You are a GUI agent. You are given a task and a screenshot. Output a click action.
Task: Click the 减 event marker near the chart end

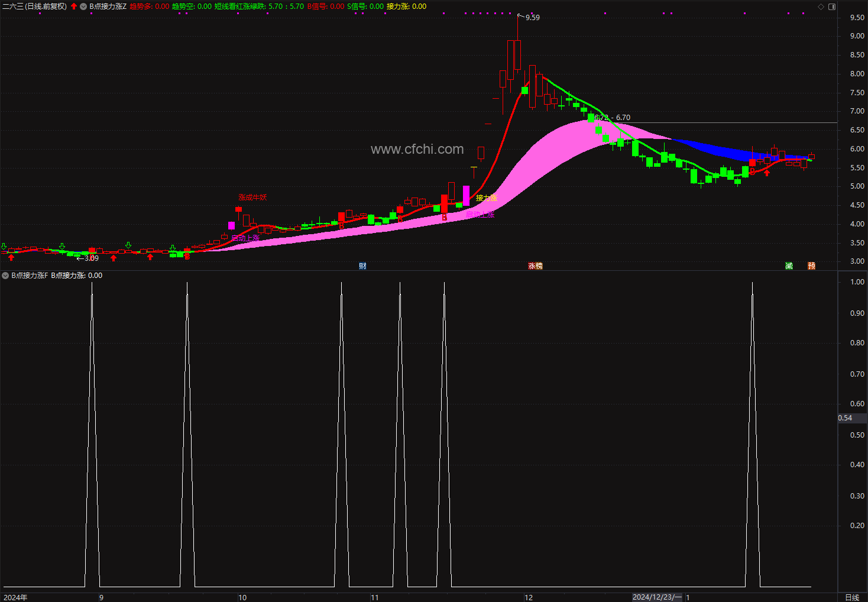coord(789,266)
